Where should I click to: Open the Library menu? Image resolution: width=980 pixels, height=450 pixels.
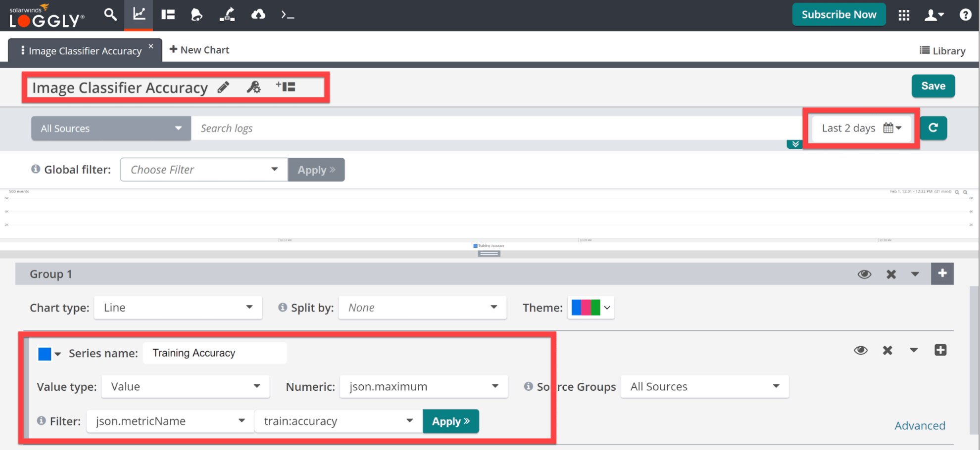point(942,50)
